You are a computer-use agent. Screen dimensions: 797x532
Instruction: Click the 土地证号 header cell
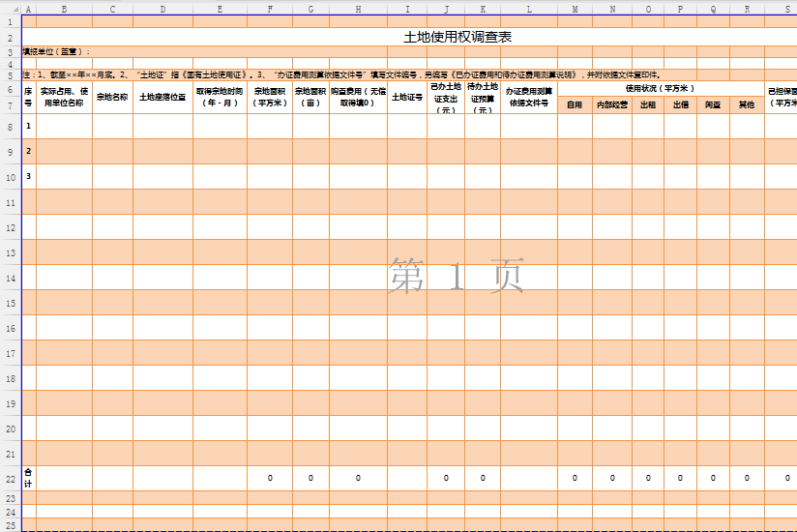[407, 97]
